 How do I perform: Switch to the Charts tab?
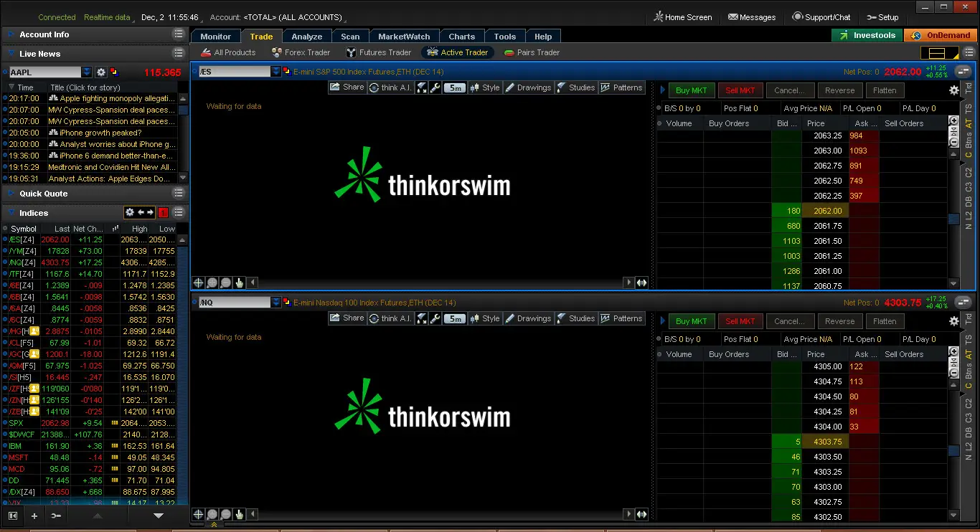(x=461, y=37)
